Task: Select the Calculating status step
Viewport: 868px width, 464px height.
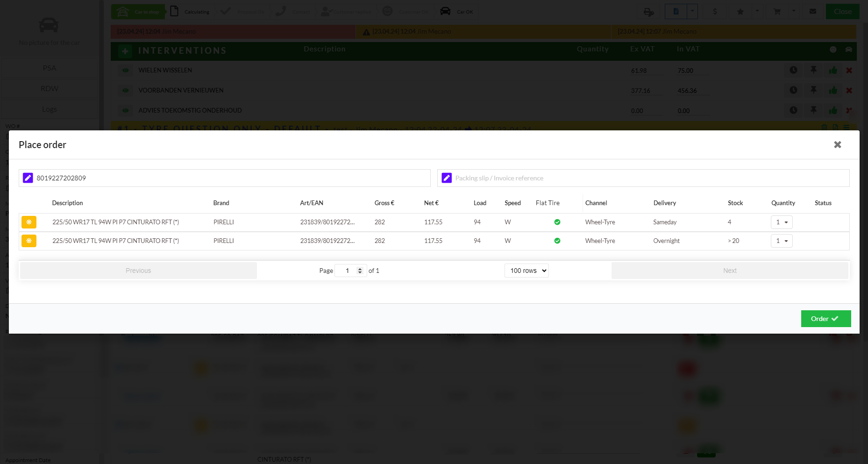Action: pos(190,12)
